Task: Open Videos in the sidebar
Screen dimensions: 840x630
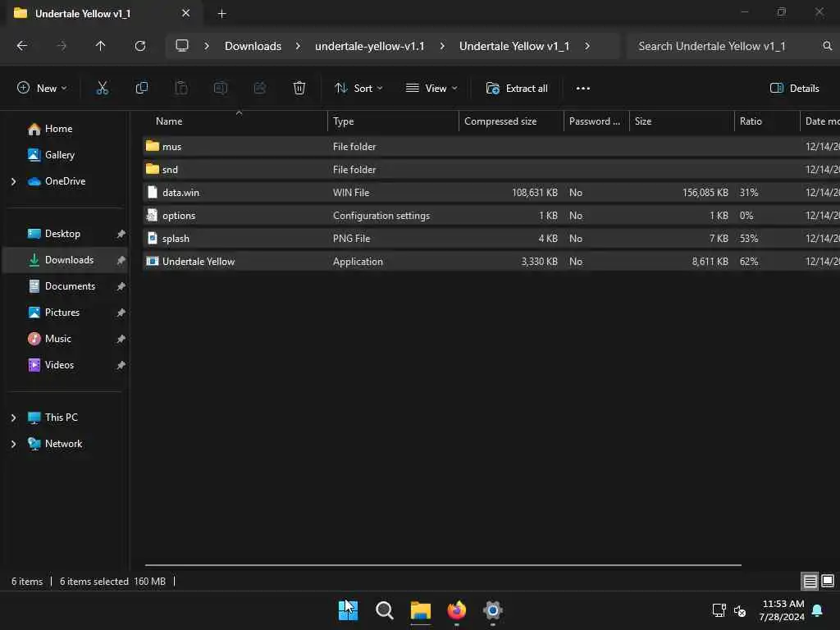Action: click(x=59, y=365)
